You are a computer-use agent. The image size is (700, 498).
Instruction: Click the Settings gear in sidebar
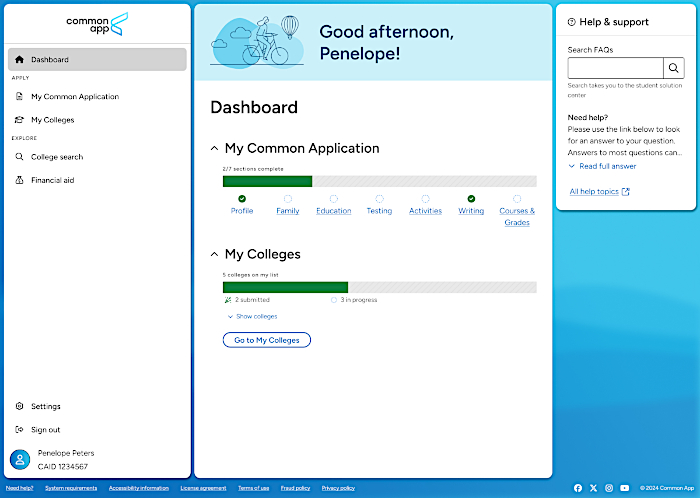tap(20, 406)
